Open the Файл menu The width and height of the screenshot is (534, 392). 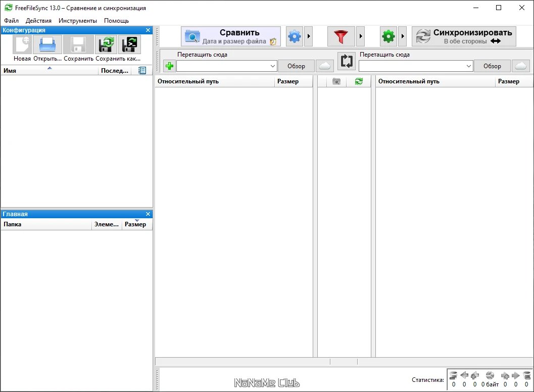(11, 21)
